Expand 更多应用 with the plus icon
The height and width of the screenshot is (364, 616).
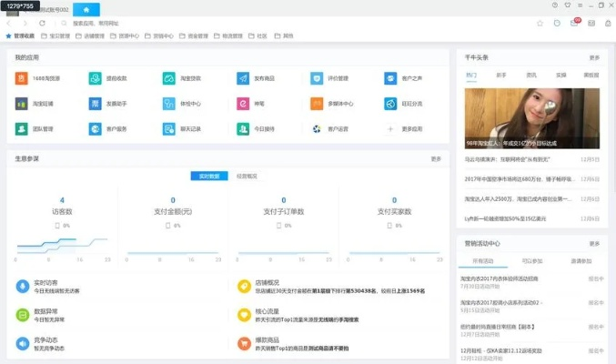[391, 128]
